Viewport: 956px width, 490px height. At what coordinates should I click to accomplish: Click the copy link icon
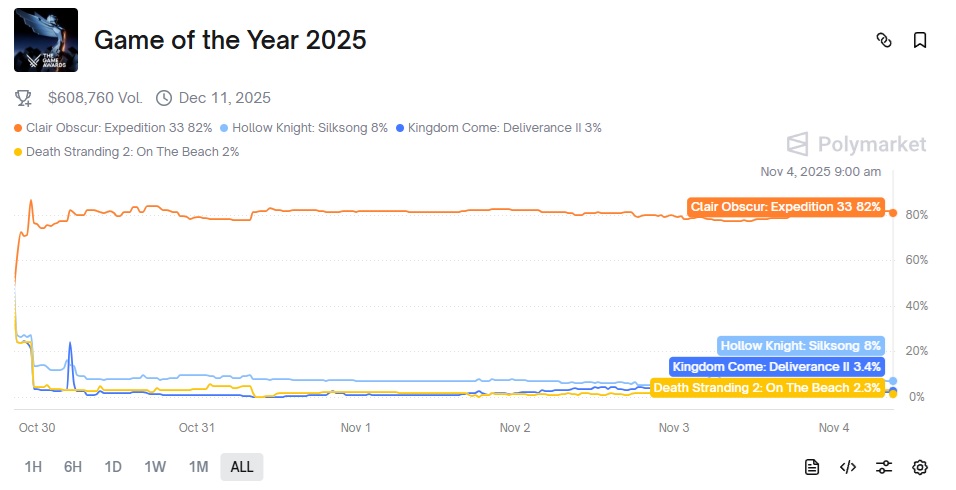click(883, 40)
